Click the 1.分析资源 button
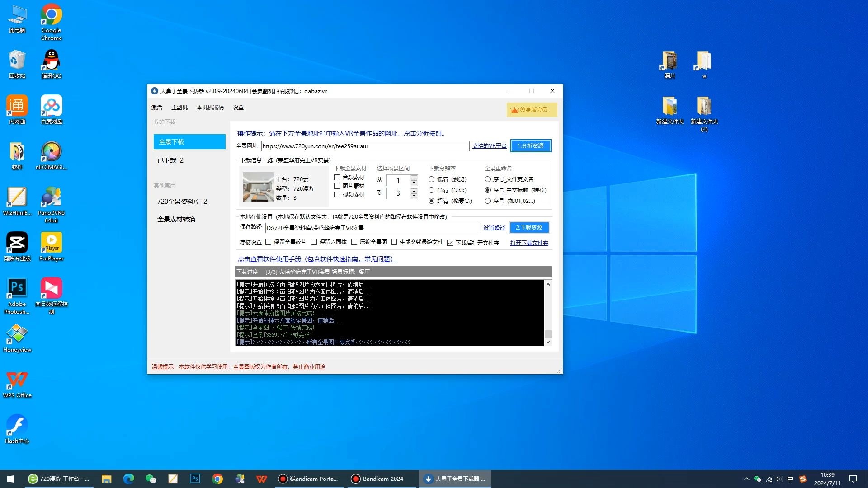 coord(530,146)
